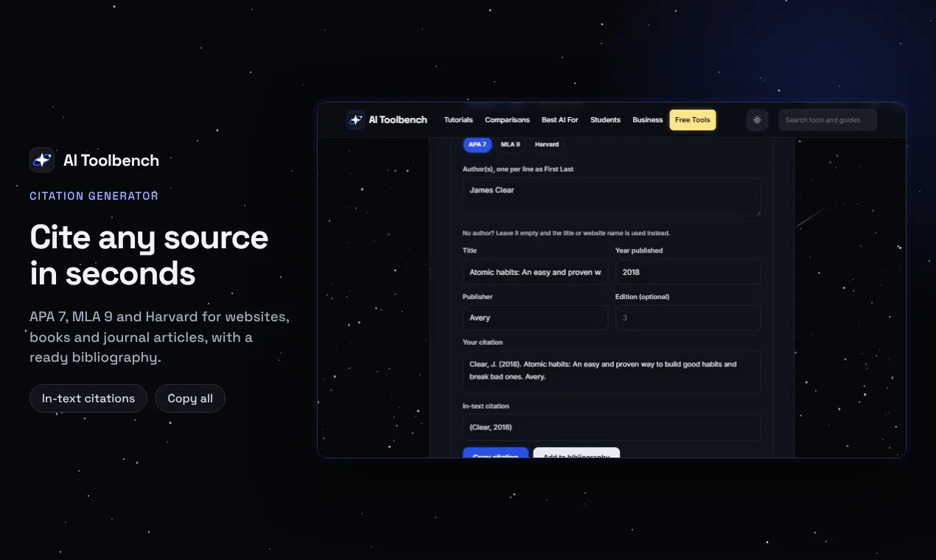
Task: Click the AI Toolbench star logo in navbar
Action: click(x=355, y=119)
